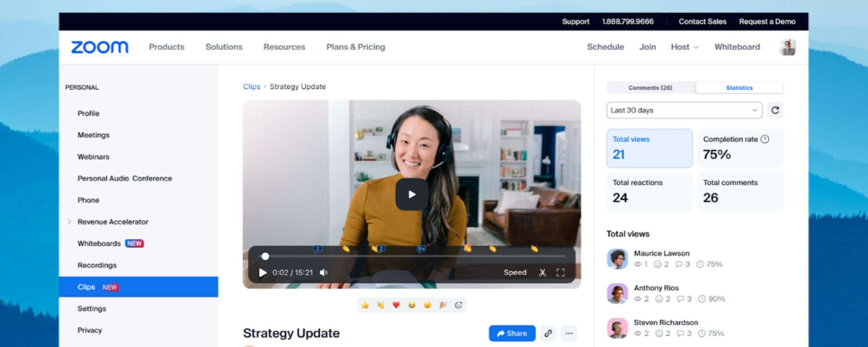Open the three-dot more options menu
This screenshot has width=868, height=347.
[x=569, y=333]
